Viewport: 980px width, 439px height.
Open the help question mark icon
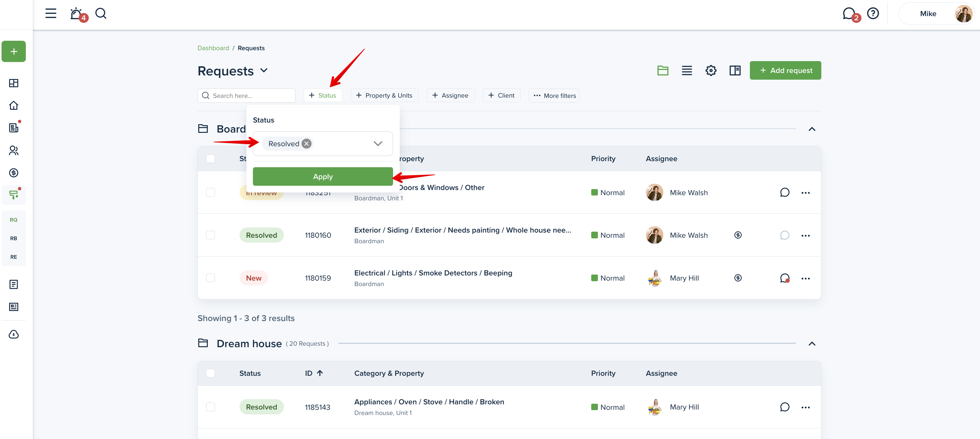(873, 14)
